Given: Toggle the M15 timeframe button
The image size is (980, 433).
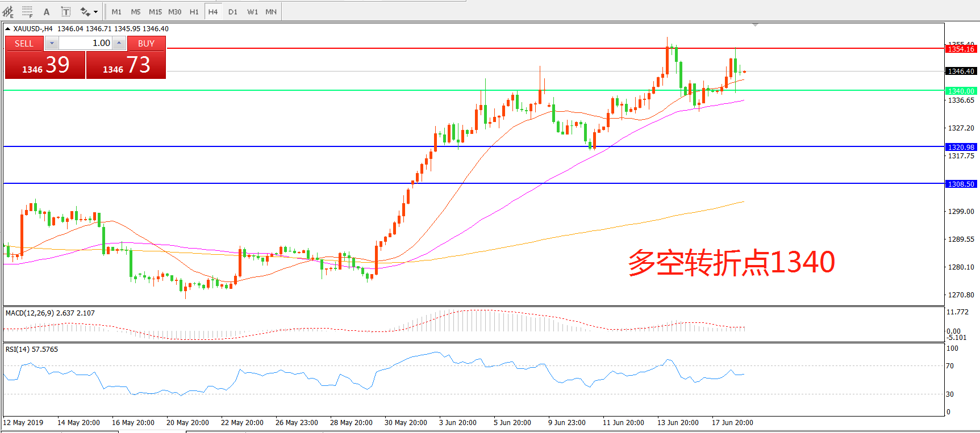Looking at the screenshot, I should point(155,11).
